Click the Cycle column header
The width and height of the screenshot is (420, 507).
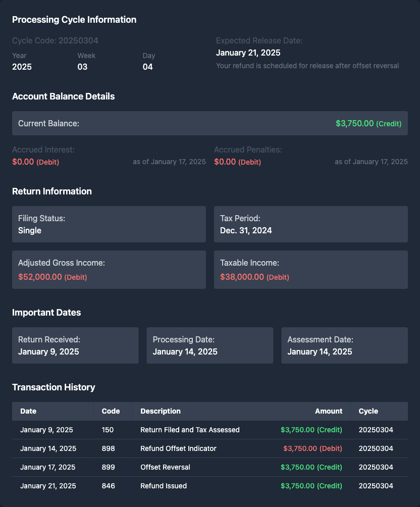pos(369,411)
